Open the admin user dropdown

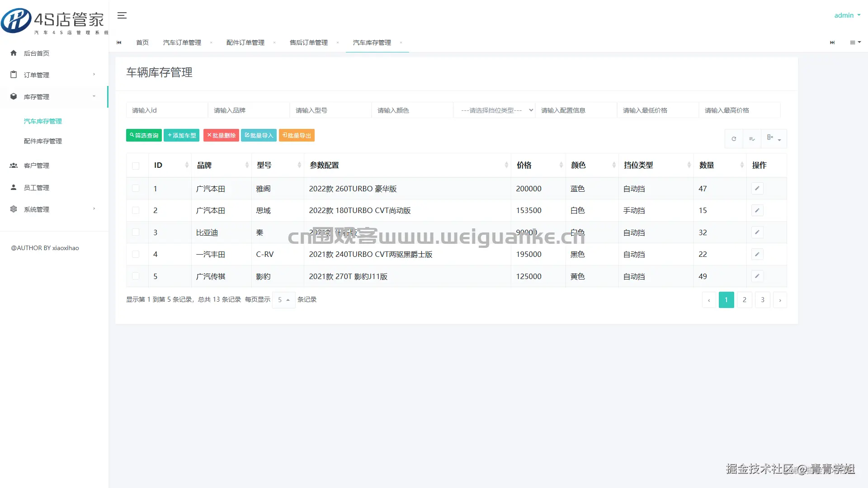(847, 15)
